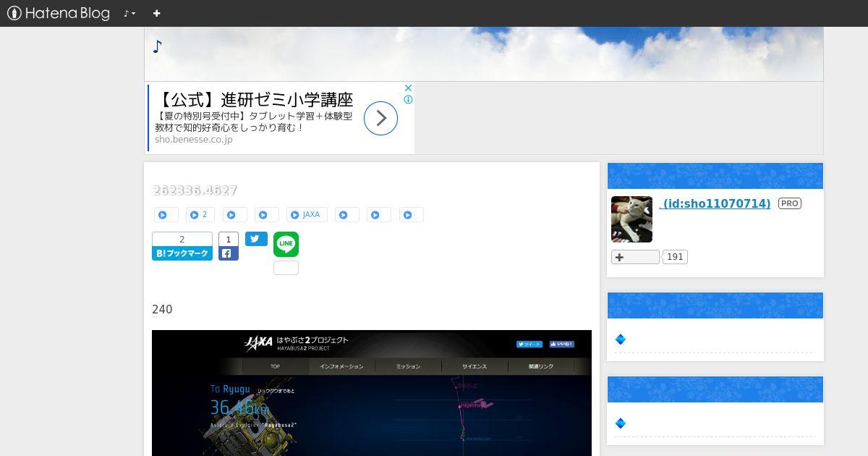Open the 【公式】進研ゼミ小学講座 ad headline
The width and height of the screenshot is (868, 456).
(254, 99)
